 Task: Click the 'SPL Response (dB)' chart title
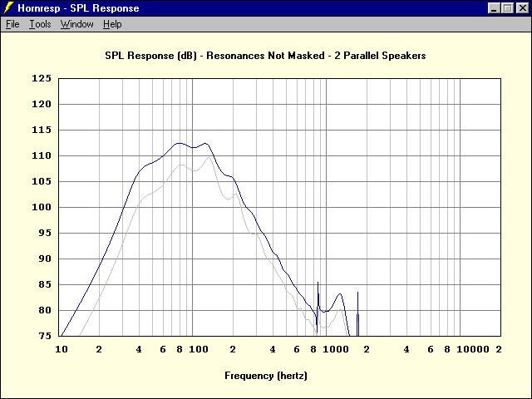[265, 56]
